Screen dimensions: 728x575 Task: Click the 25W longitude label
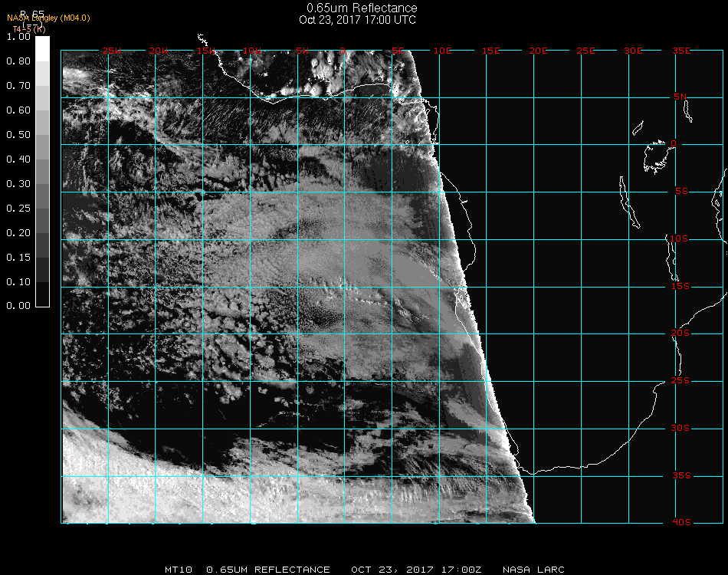click(x=111, y=51)
